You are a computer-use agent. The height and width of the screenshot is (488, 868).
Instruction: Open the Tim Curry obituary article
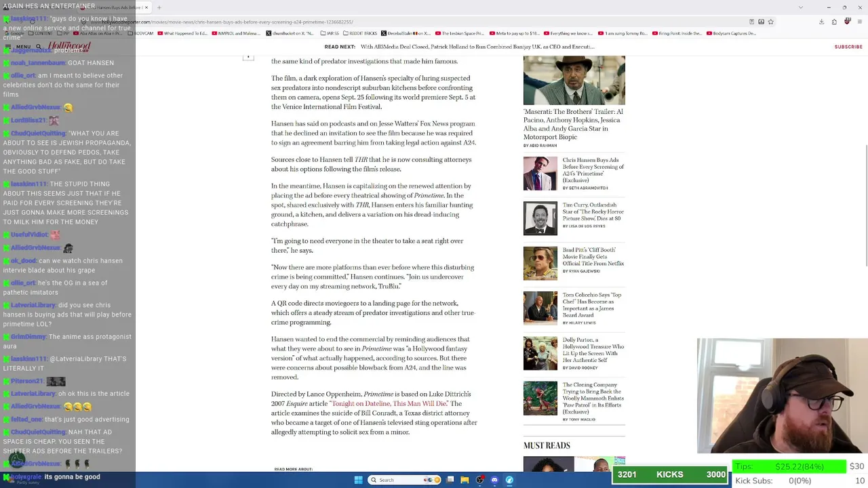coord(593,212)
